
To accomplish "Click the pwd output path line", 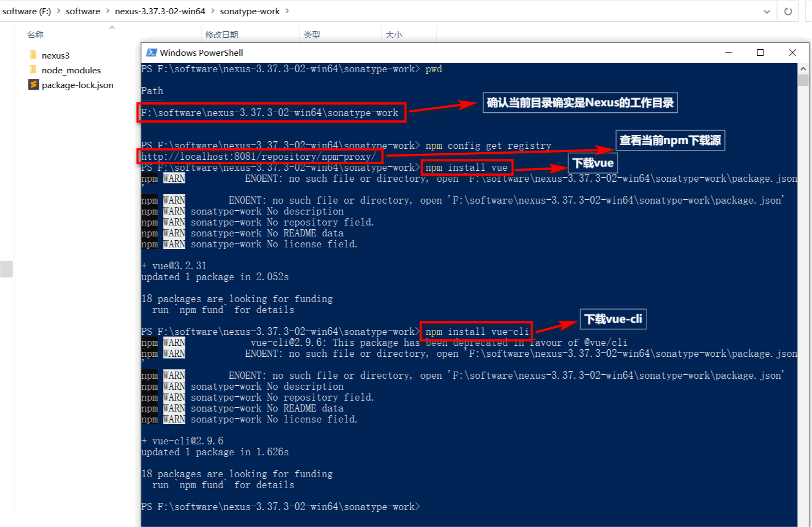I will (270, 113).
